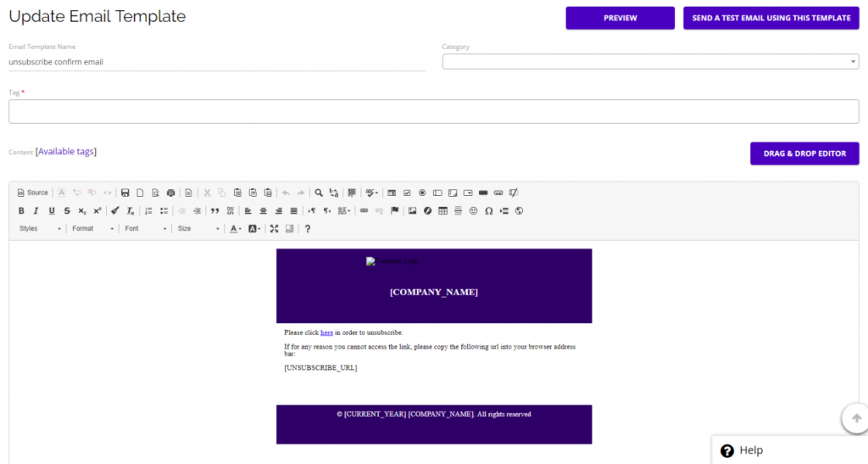Toggle Underline formatting
Viewport: 868px width, 464px height.
(52, 210)
